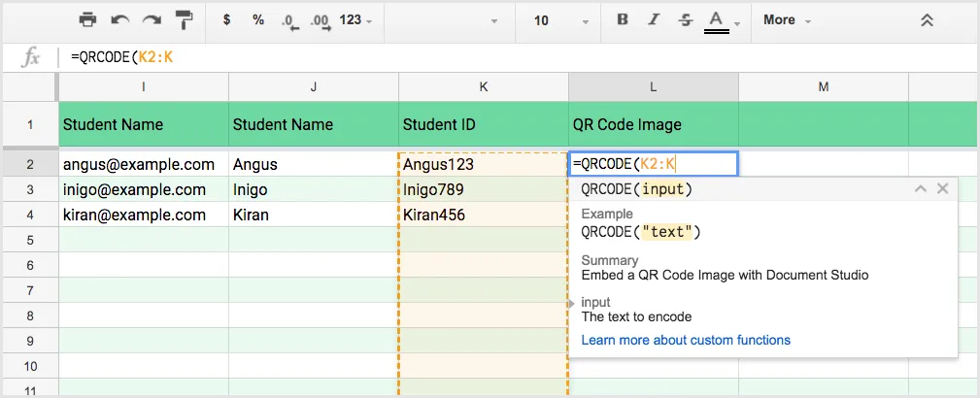980x398 pixels.
Task: Undo the last action
Action: pyautogui.click(x=119, y=20)
